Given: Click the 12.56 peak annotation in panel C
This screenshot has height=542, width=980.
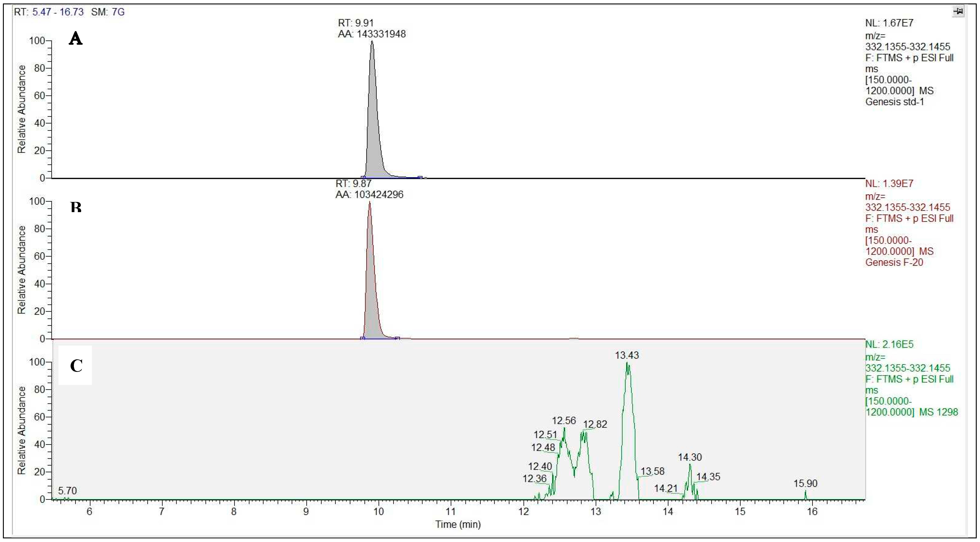Looking at the screenshot, I should tap(564, 421).
